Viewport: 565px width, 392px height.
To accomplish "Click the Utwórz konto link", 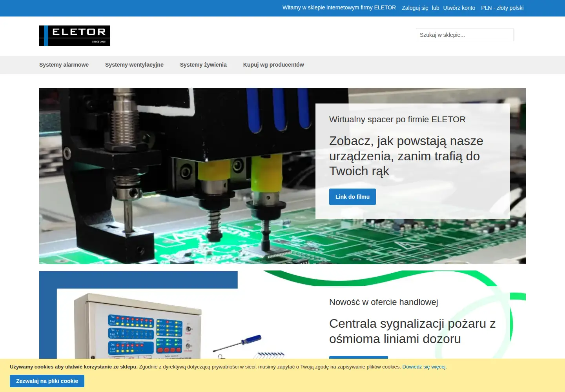I will coord(459,8).
